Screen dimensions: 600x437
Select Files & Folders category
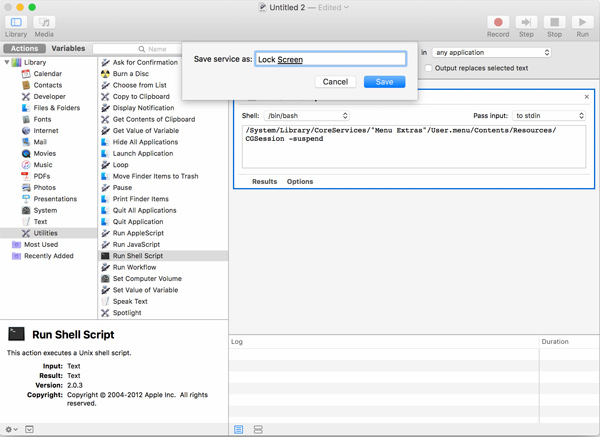click(x=57, y=108)
